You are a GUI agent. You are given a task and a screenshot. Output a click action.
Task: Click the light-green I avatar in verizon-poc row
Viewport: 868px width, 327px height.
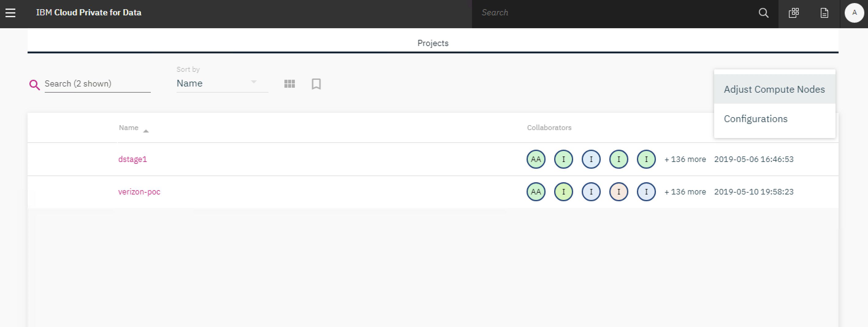pyautogui.click(x=563, y=191)
